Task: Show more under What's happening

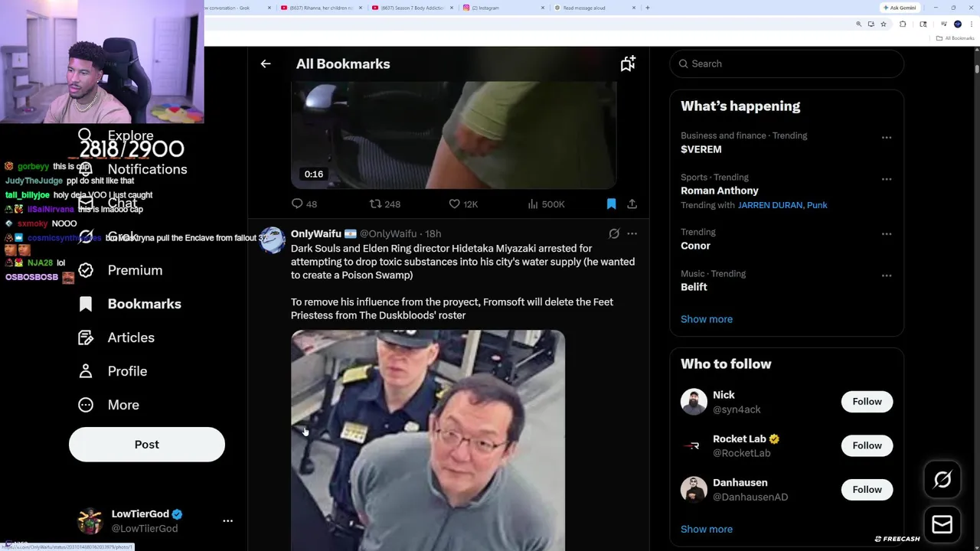Action: pyautogui.click(x=707, y=319)
